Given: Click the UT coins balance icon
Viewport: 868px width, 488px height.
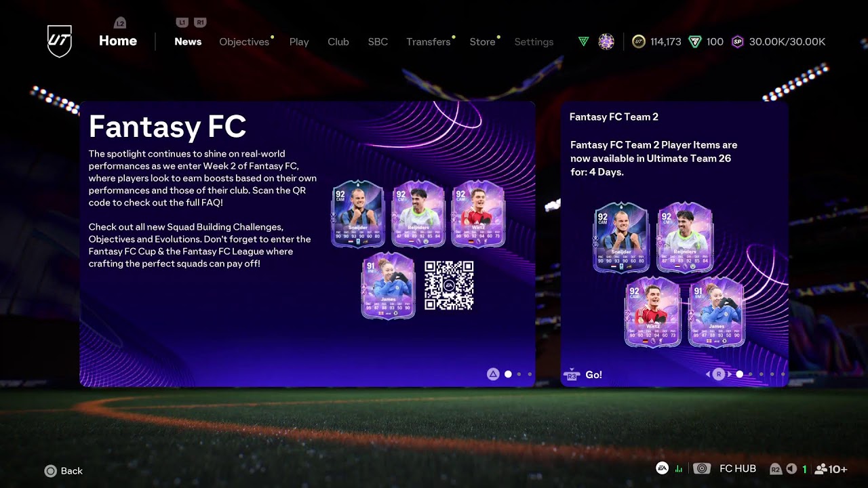Looking at the screenshot, I should click(x=638, y=42).
